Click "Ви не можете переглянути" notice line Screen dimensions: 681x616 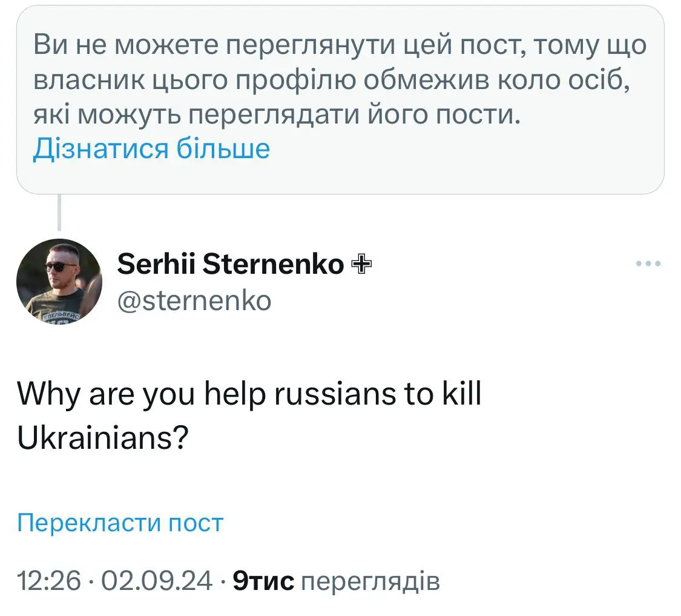pos(182,46)
